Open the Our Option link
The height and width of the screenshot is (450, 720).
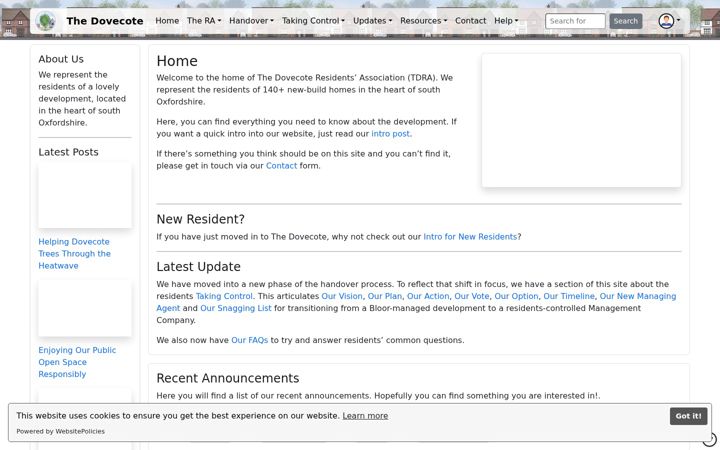point(516,296)
